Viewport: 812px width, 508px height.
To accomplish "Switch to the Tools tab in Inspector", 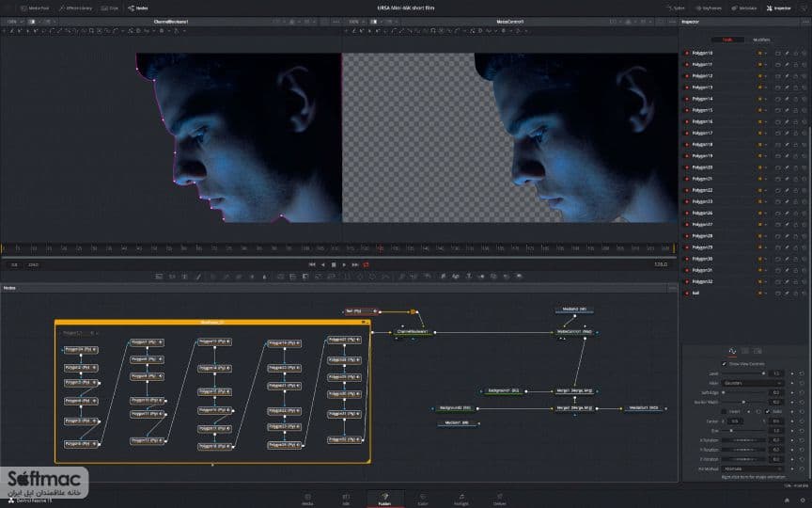I will coord(727,40).
